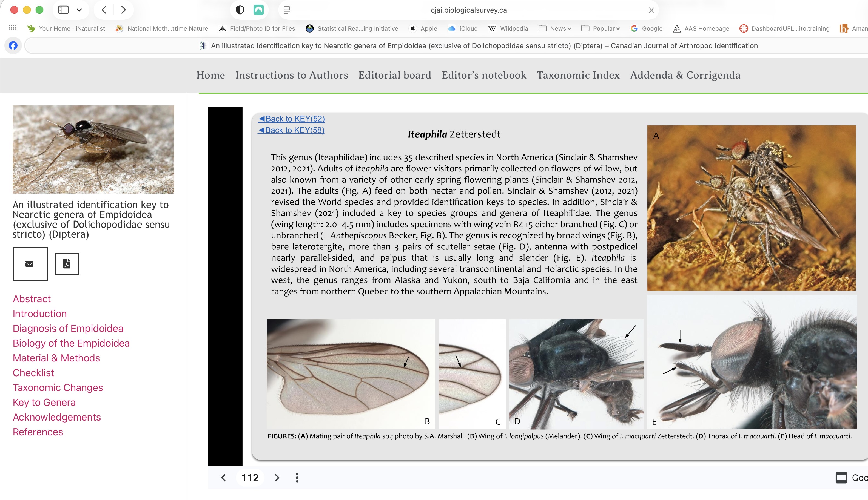Open the slideshow three-dot options menu
The image size is (868, 500).
pyautogui.click(x=297, y=478)
